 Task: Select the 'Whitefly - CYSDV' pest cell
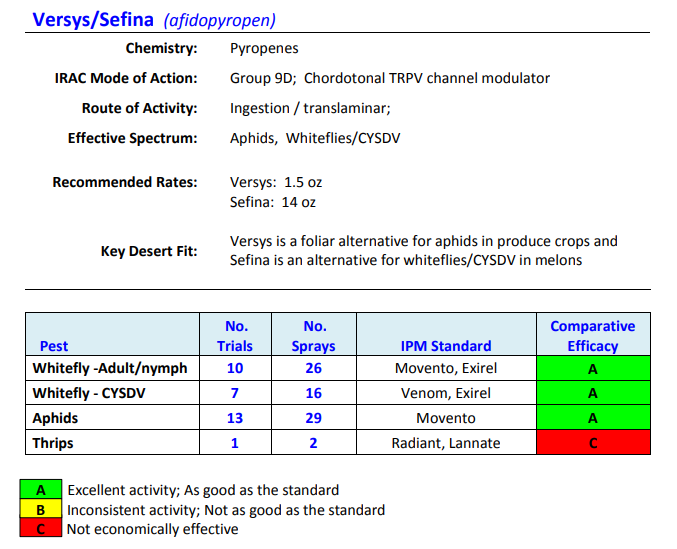pyautogui.click(x=112, y=393)
